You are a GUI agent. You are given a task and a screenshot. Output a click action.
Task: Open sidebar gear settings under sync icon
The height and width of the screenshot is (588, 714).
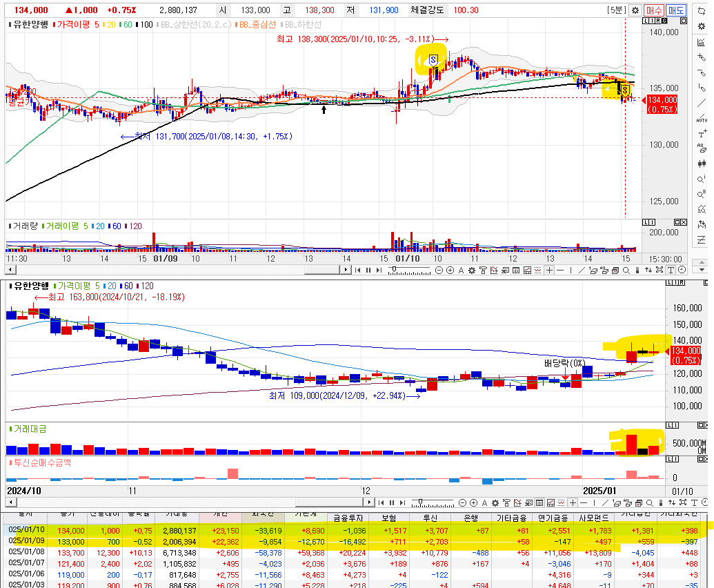702,26
